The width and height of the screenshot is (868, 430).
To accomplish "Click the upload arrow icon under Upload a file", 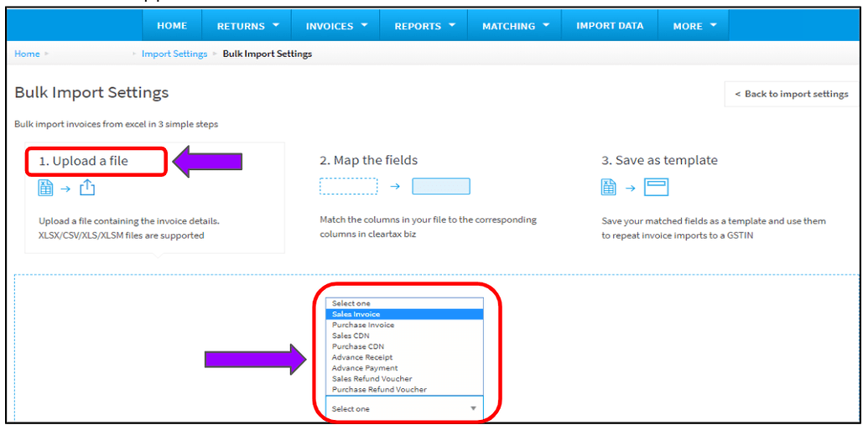I will (x=87, y=188).
